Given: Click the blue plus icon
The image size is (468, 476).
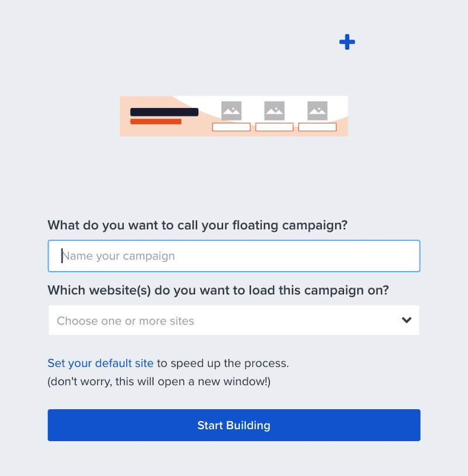Looking at the screenshot, I should tap(347, 42).
